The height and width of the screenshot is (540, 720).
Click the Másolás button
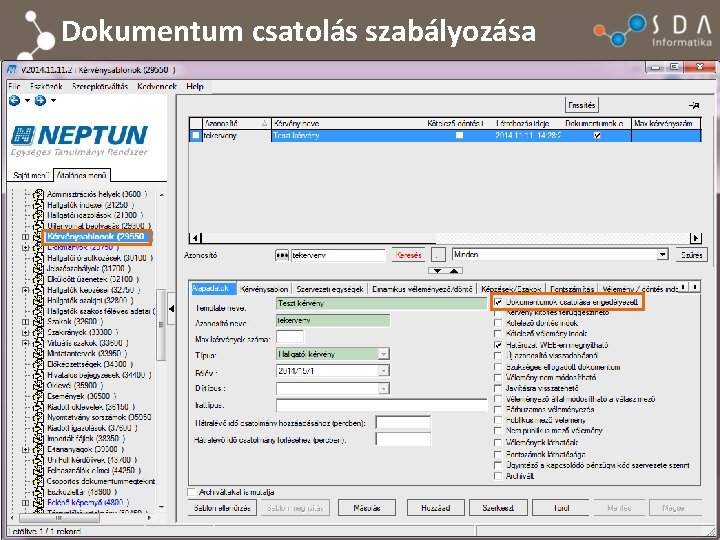(x=367, y=508)
